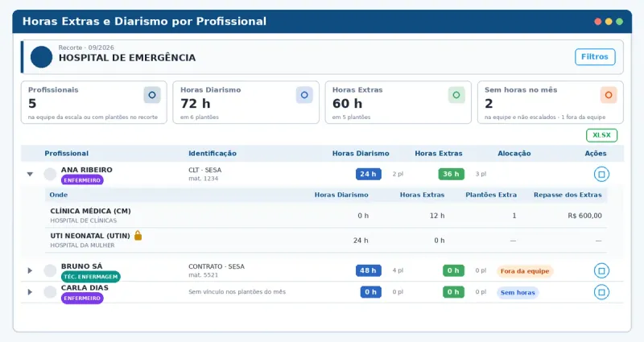Click the Repasse dos Extras sub-header
Viewport: 644px width, 342px height.
(568, 195)
